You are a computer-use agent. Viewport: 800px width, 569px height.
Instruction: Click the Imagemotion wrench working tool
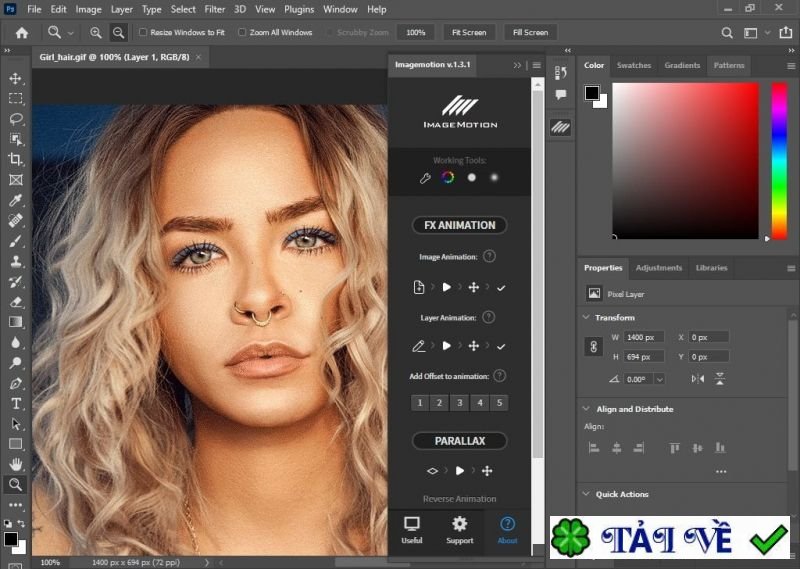pos(424,178)
